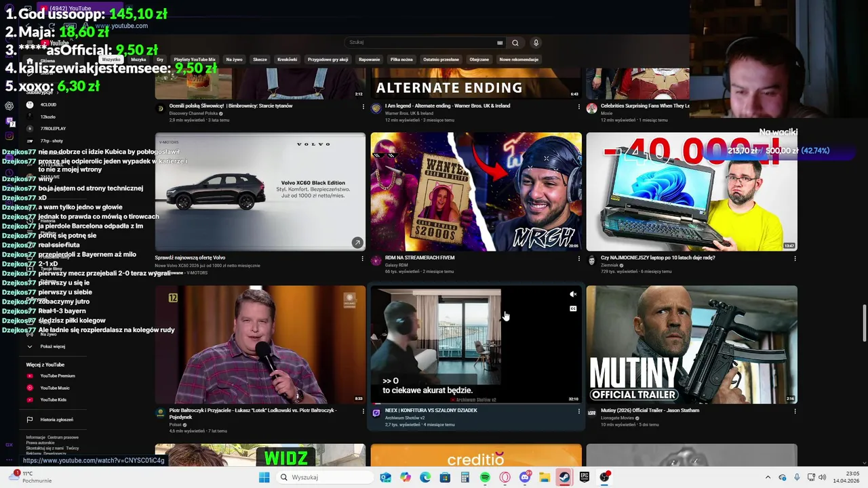Viewport: 868px width, 488px height.
Task: Open the Mutiny Official Trailer thumbnail
Action: click(x=692, y=344)
